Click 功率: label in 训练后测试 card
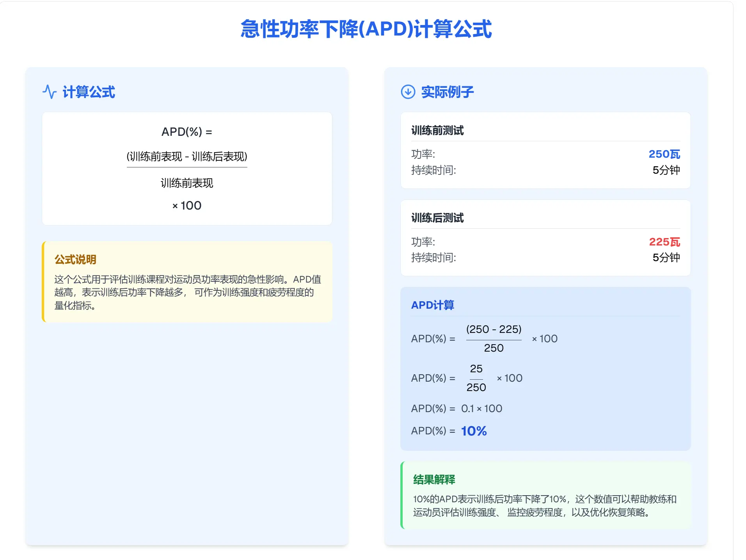 (423, 242)
